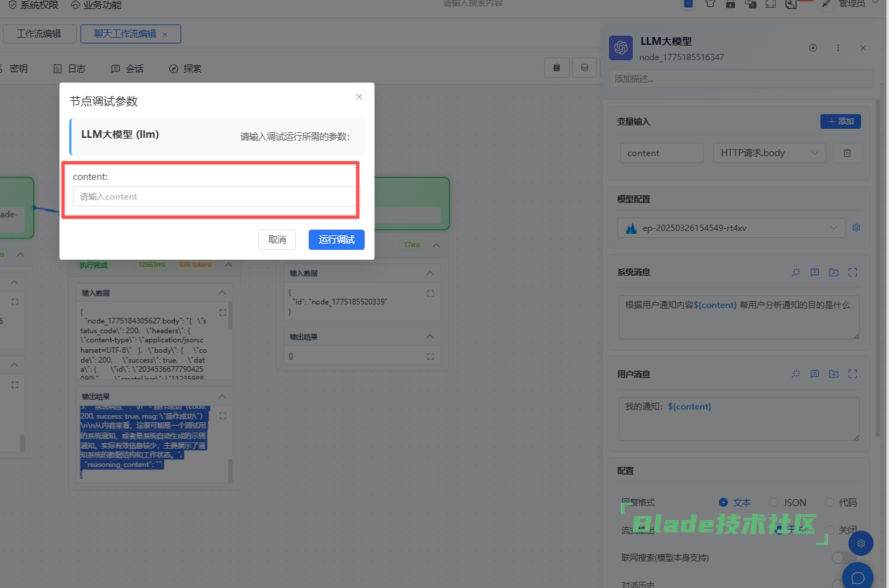The width and height of the screenshot is (889, 588).
Task: Click the 运行调试 button
Action: [336, 239]
